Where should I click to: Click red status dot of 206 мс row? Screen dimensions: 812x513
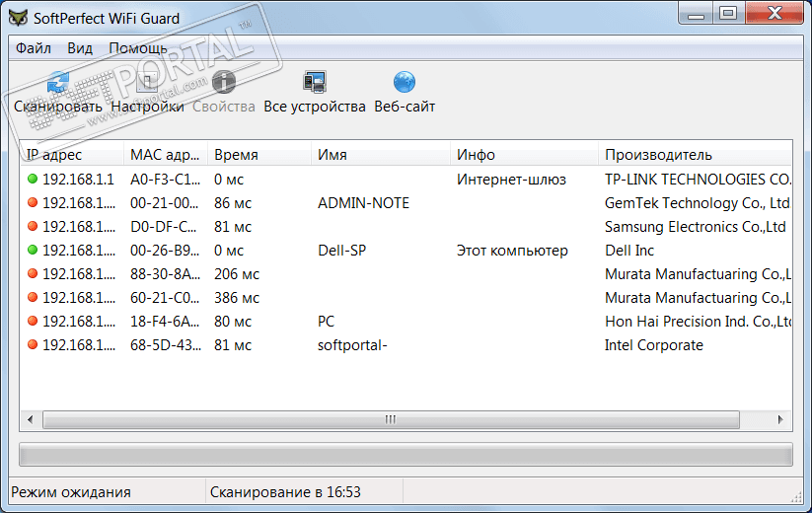[33, 274]
